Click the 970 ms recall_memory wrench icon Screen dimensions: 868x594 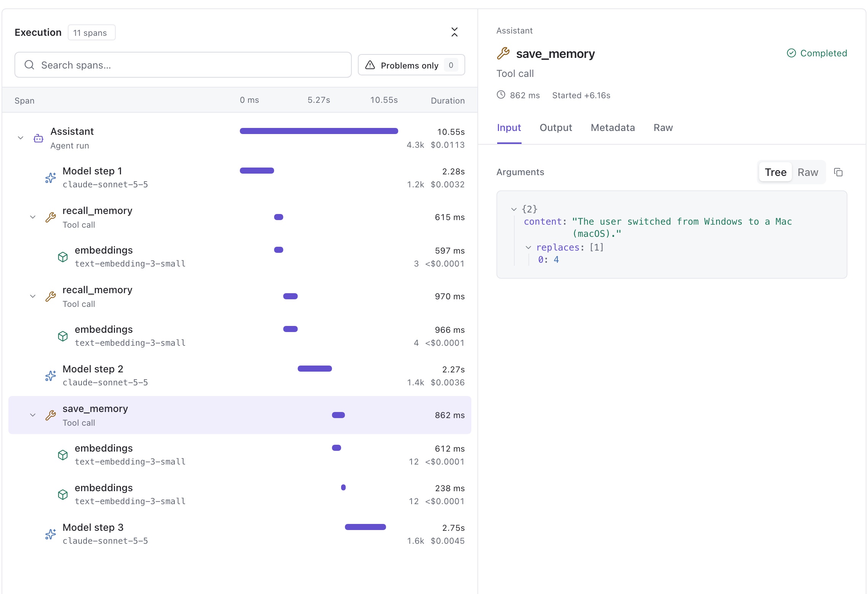50,297
